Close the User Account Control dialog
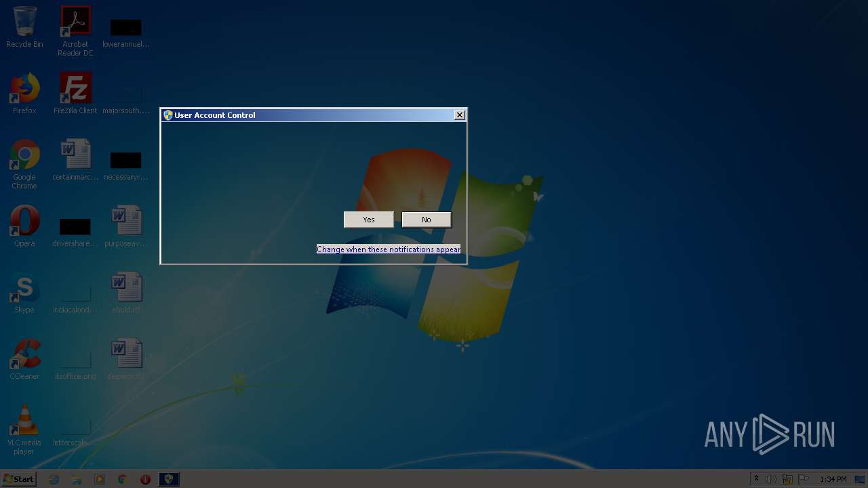 [x=460, y=115]
